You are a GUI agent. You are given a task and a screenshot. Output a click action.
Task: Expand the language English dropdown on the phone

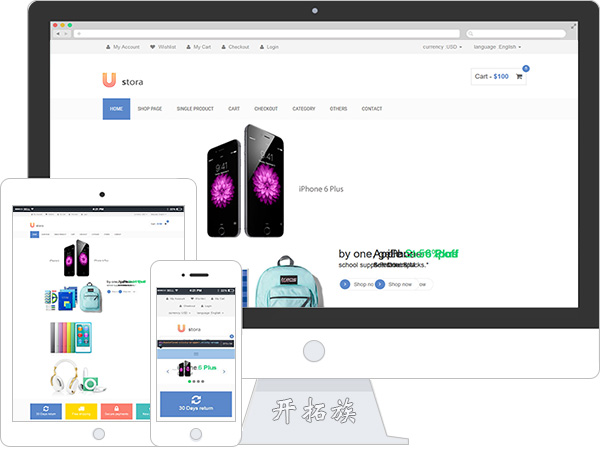[210, 313]
